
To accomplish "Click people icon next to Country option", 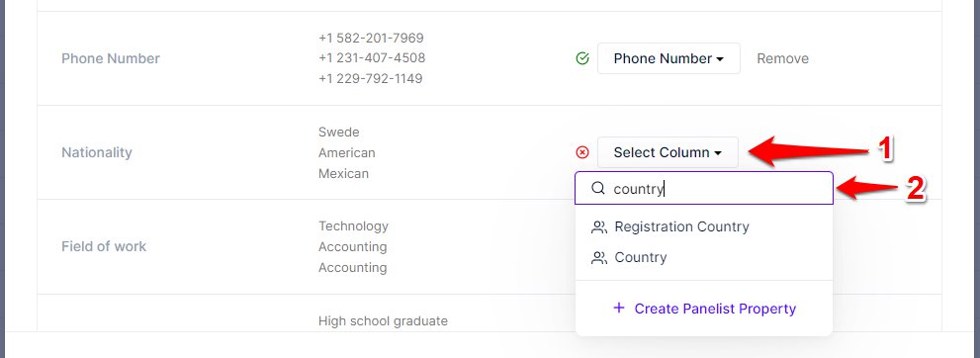I will pos(598,258).
